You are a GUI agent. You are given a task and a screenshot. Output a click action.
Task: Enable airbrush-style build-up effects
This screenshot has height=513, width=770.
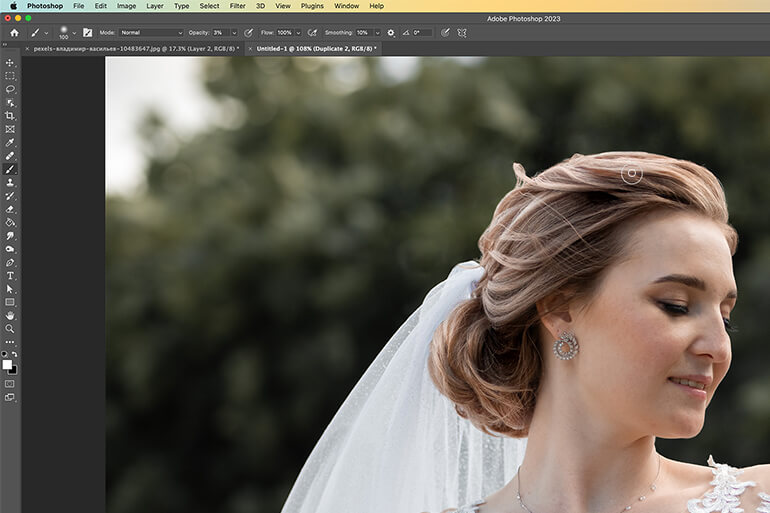312,33
